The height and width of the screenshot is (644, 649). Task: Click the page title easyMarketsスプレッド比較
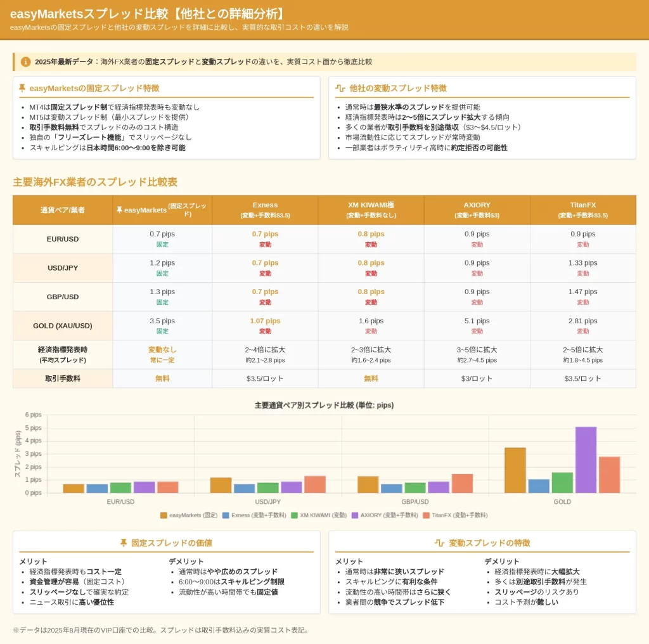point(148,14)
